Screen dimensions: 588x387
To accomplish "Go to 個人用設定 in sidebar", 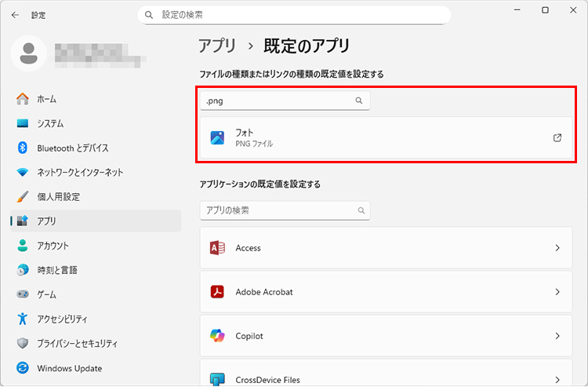I will (x=58, y=196).
